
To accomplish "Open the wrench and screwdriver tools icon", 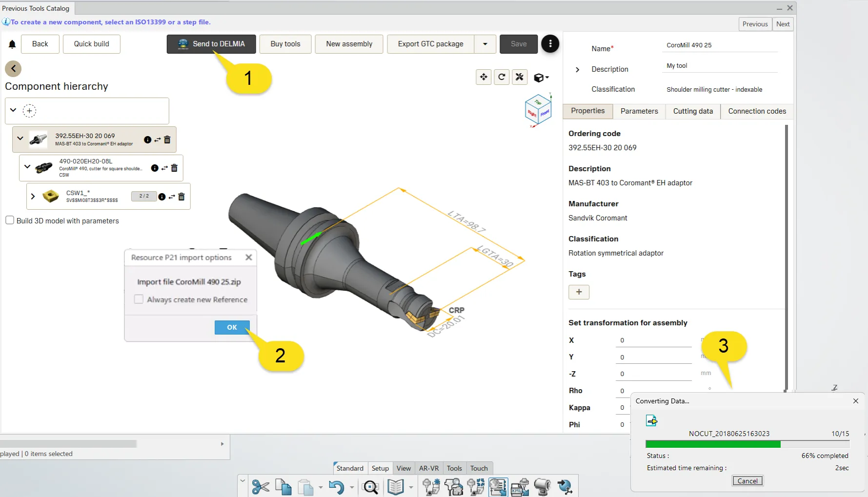I will pos(520,77).
